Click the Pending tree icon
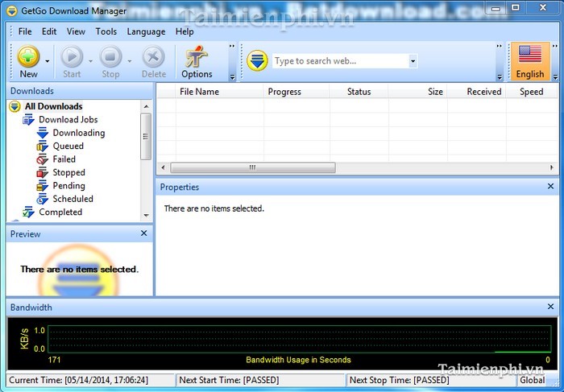The image size is (564, 392). tap(43, 186)
